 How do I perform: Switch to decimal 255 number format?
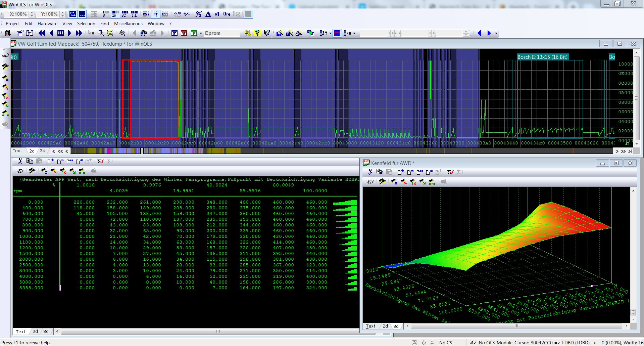click(146, 14)
